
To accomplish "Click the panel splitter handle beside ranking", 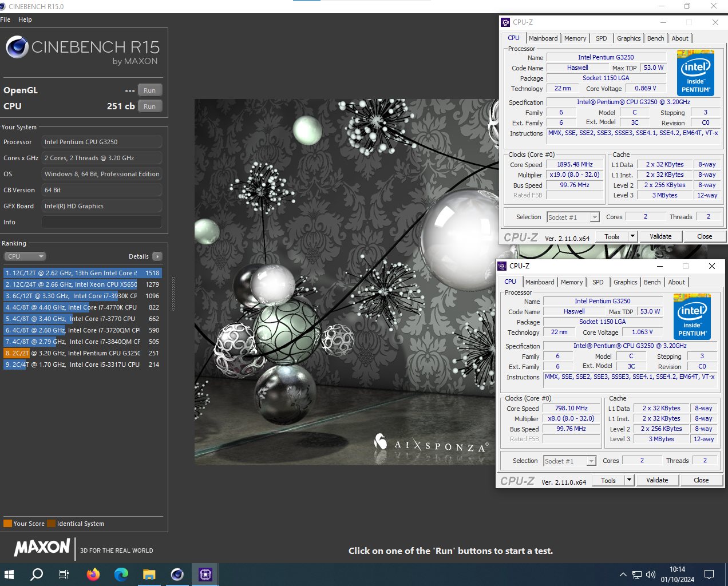I will tap(173, 294).
